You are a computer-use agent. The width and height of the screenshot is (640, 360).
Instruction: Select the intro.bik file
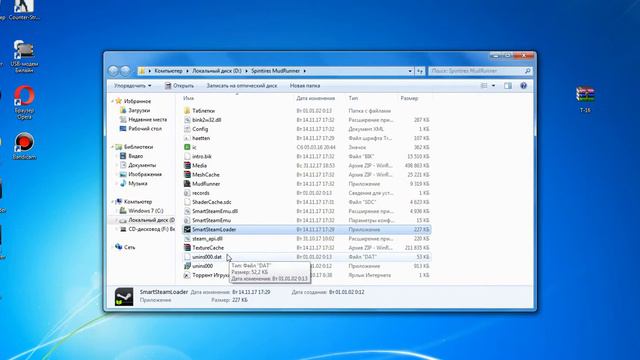pos(306,156)
